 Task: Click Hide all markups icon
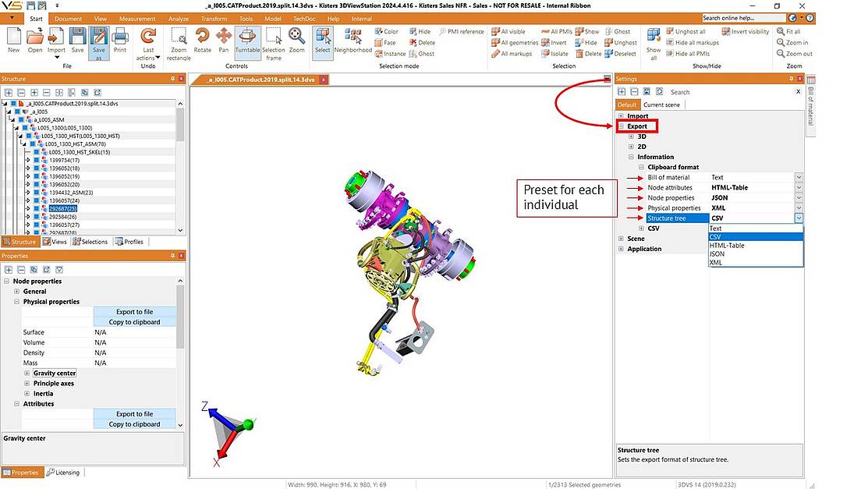click(x=693, y=43)
